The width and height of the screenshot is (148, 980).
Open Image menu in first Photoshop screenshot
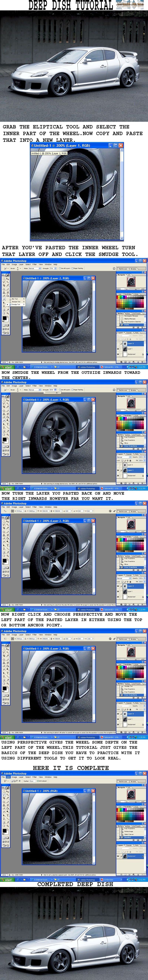(14, 264)
